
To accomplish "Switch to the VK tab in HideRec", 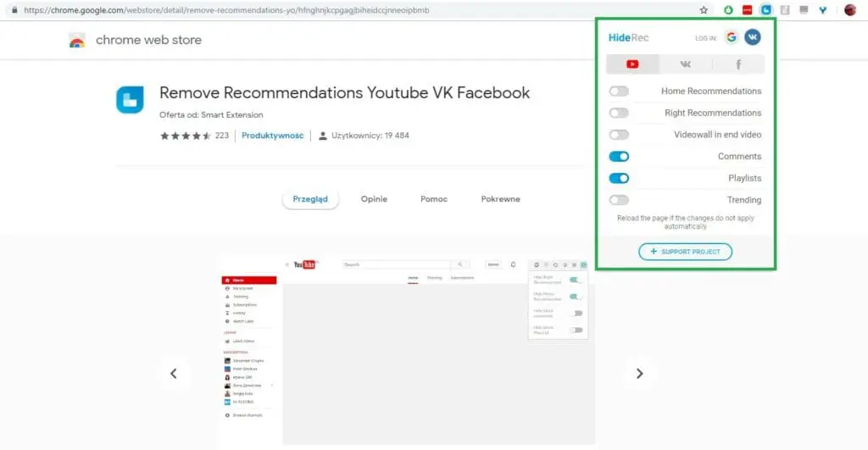I will pyautogui.click(x=685, y=64).
